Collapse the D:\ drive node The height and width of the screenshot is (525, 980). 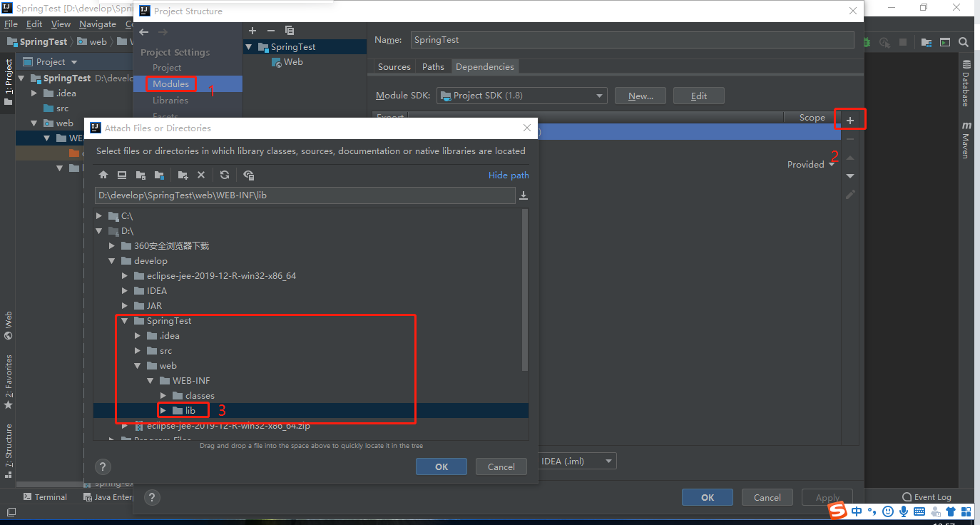coord(98,230)
